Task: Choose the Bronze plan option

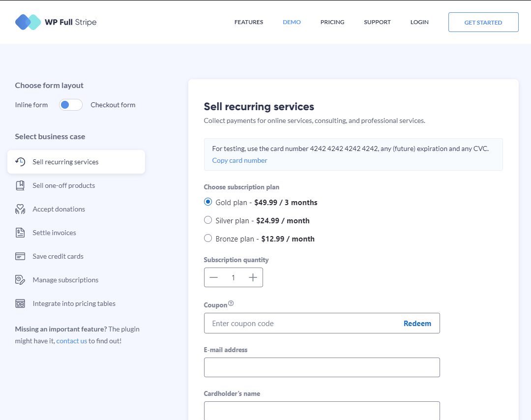Action: (207, 238)
